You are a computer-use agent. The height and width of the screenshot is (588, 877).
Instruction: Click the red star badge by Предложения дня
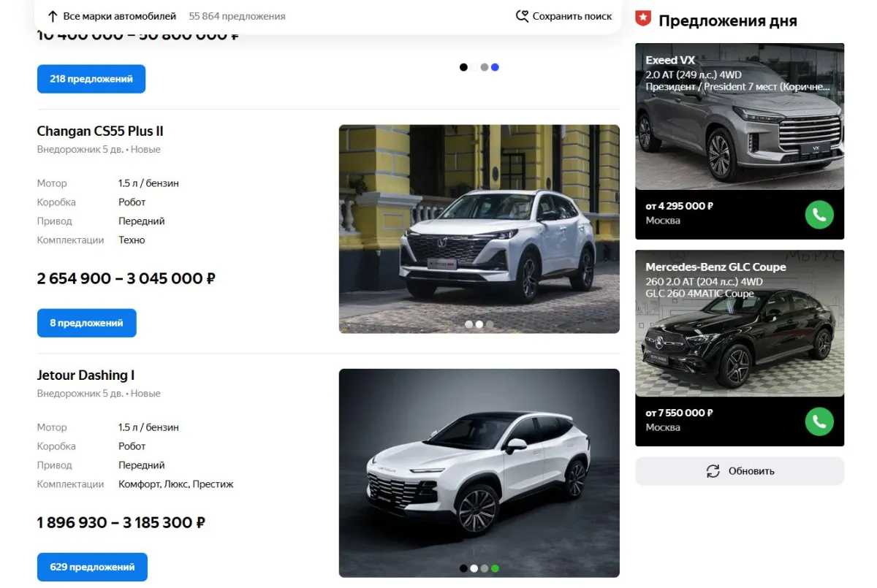pos(642,19)
